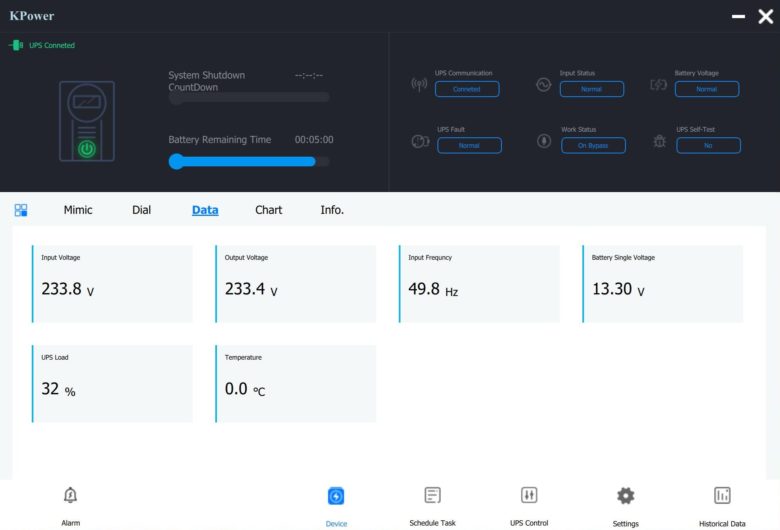Click the On Bypass work status button
The width and height of the screenshot is (780, 530).
pyautogui.click(x=593, y=145)
